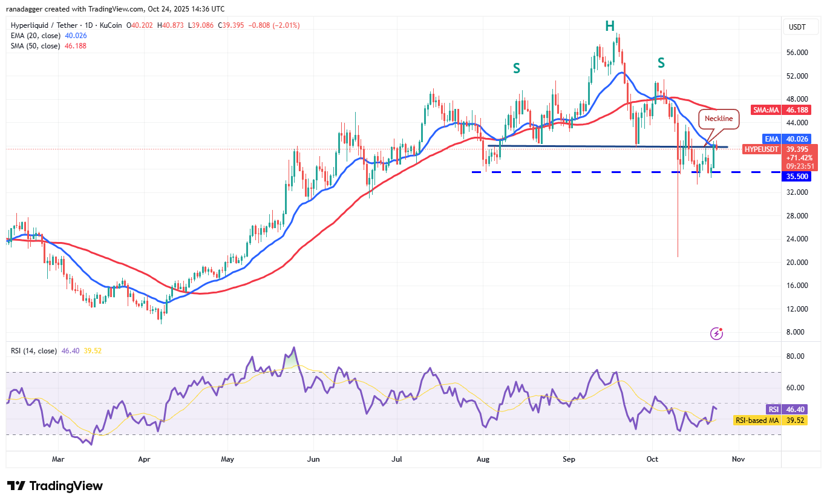Click the Neckline annotation callout
827x504 pixels.
click(719, 119)
